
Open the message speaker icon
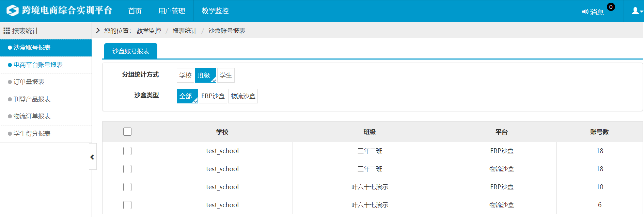tap(585, 12)
